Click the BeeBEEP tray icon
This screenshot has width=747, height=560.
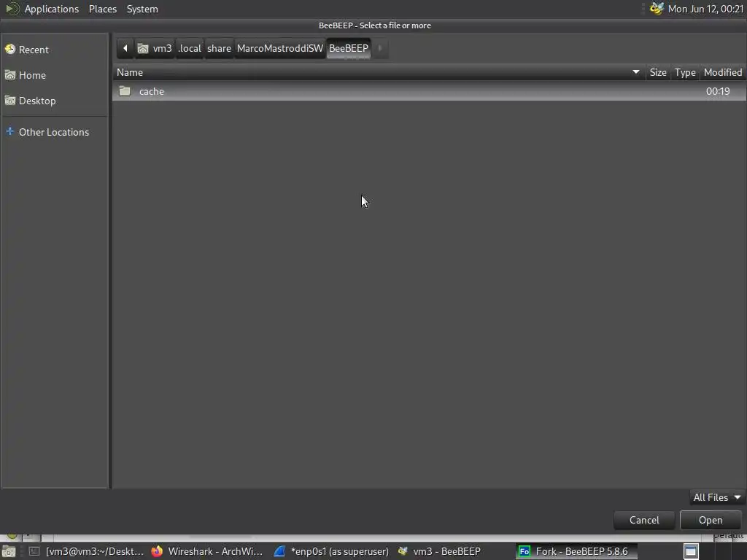pyautogui.click(x=657, y=9)
